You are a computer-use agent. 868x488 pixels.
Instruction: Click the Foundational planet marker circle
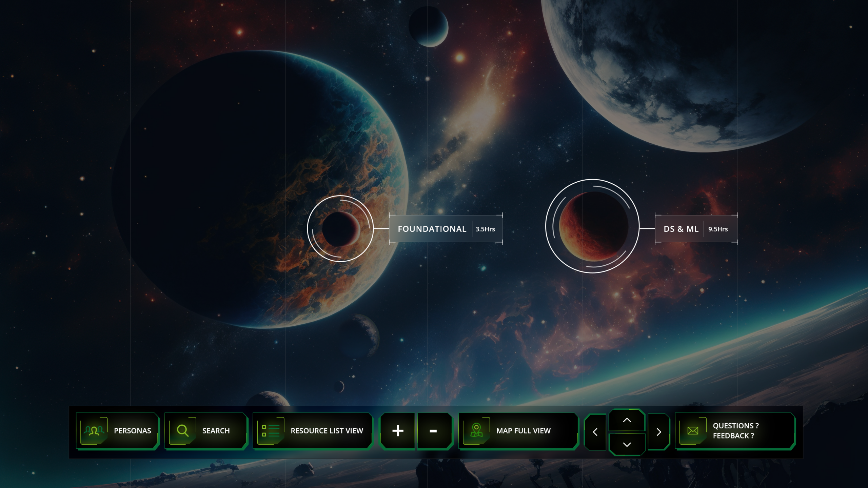(x=340, y=229)
